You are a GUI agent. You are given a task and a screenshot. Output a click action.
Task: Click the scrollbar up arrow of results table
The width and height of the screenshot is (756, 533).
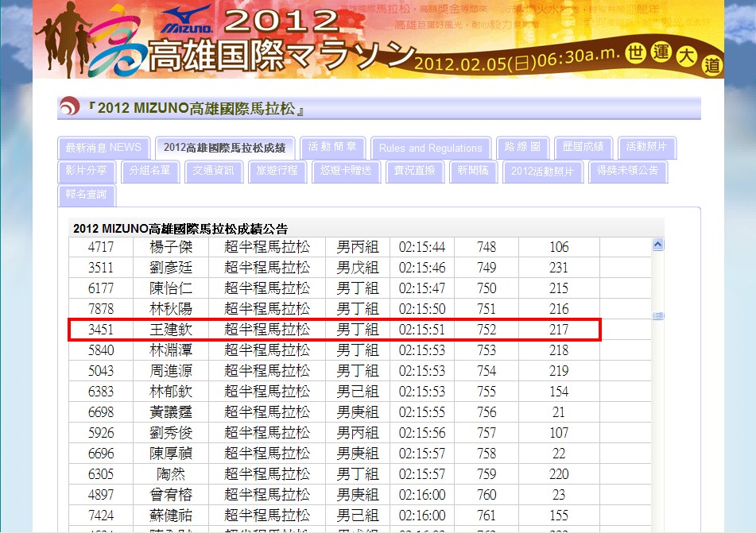pyautogui.click(x=657, y=245)
